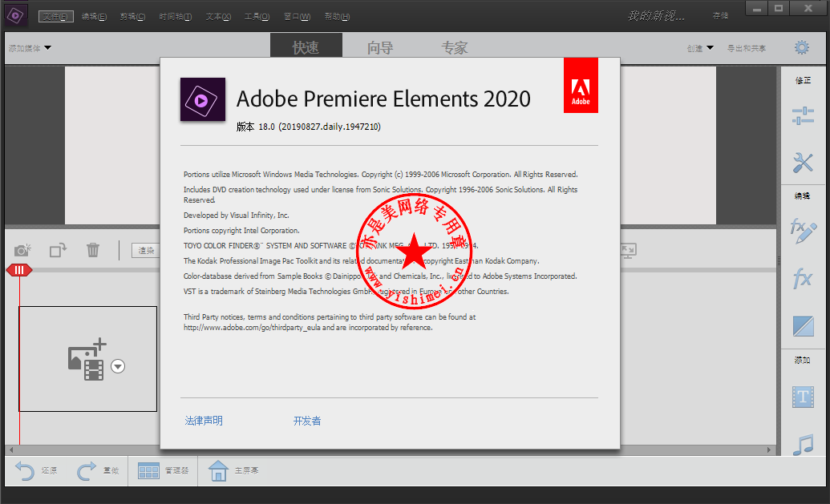Click 存储 to save the project

(x=720, y=16)
